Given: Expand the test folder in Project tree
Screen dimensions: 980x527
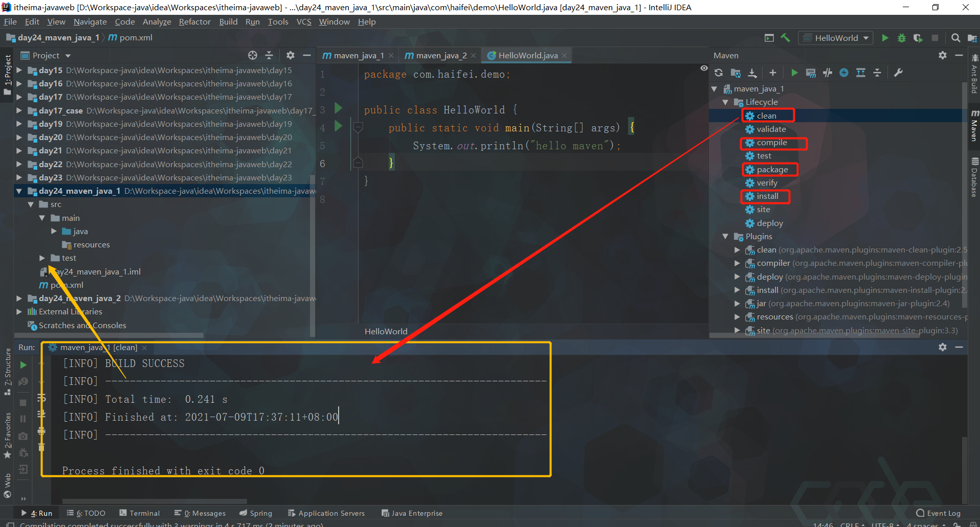Looking at the screenshot, I should point(42,258).
